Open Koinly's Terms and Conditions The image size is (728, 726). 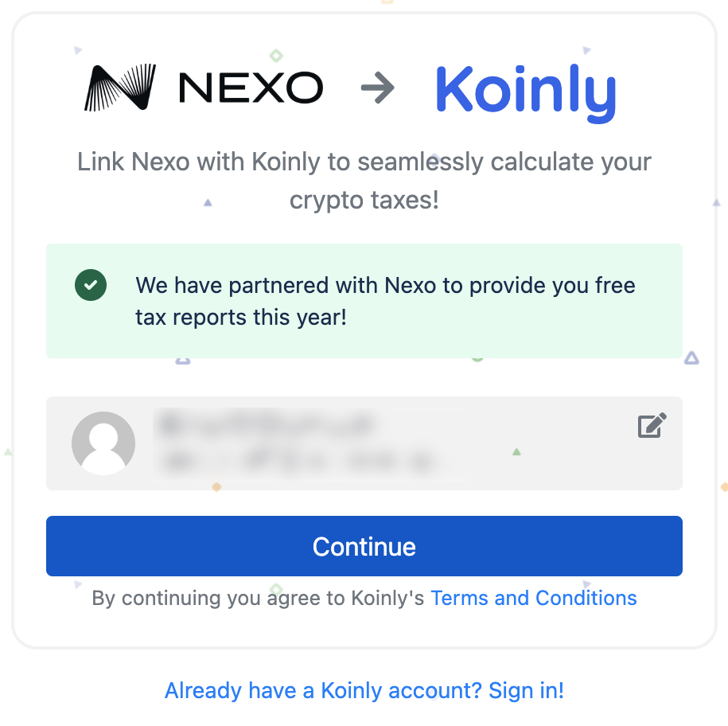tap(533, 598)
